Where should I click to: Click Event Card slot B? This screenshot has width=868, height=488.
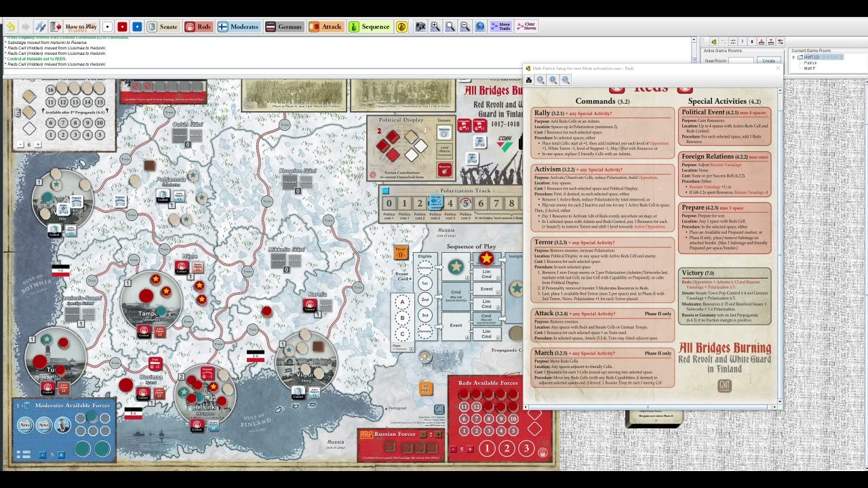402,318
